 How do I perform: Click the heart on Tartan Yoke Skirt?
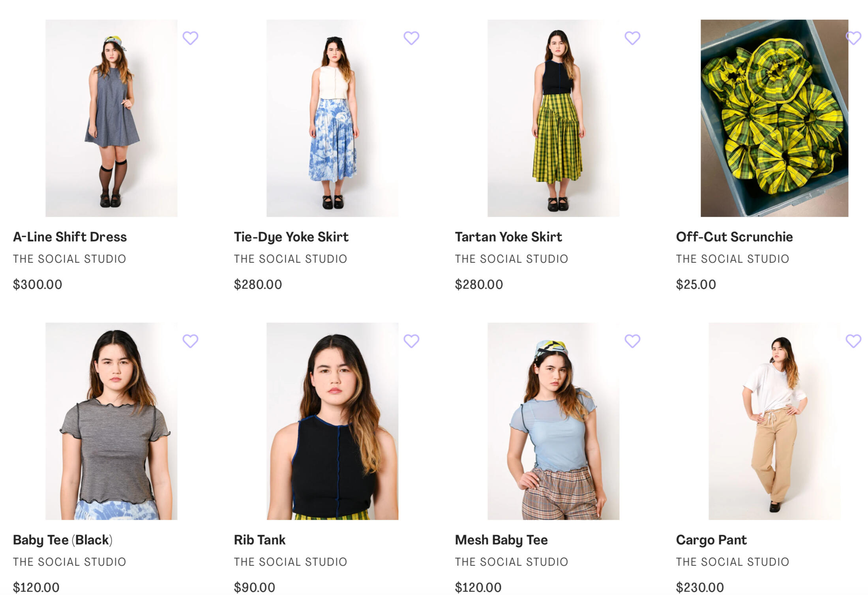[x=632, y=38]
